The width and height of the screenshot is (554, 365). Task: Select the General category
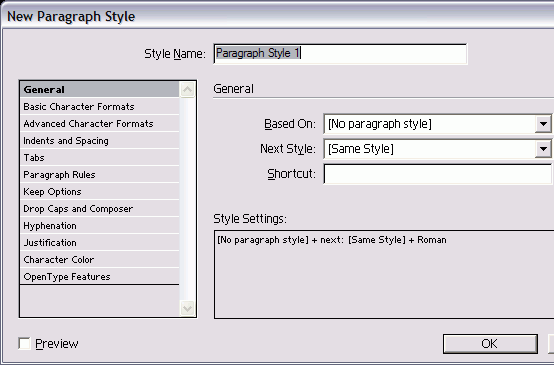[100, 89]
